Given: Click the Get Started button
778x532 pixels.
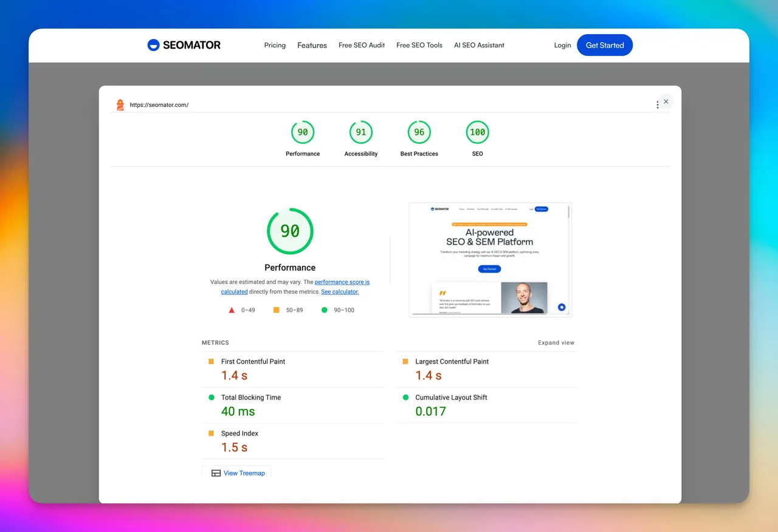Looking at the screenshot, I should point(605,45).
